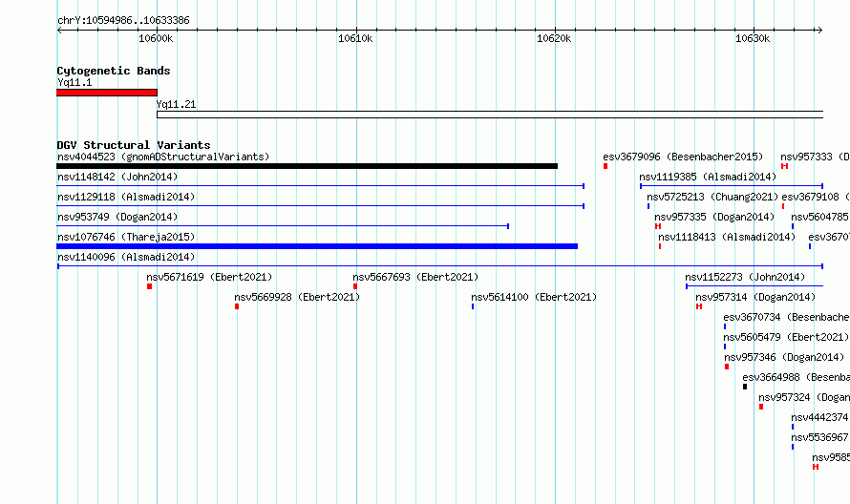Open the nsv1076746 (Thareja2015) label
850x504 pixels.
126,237
